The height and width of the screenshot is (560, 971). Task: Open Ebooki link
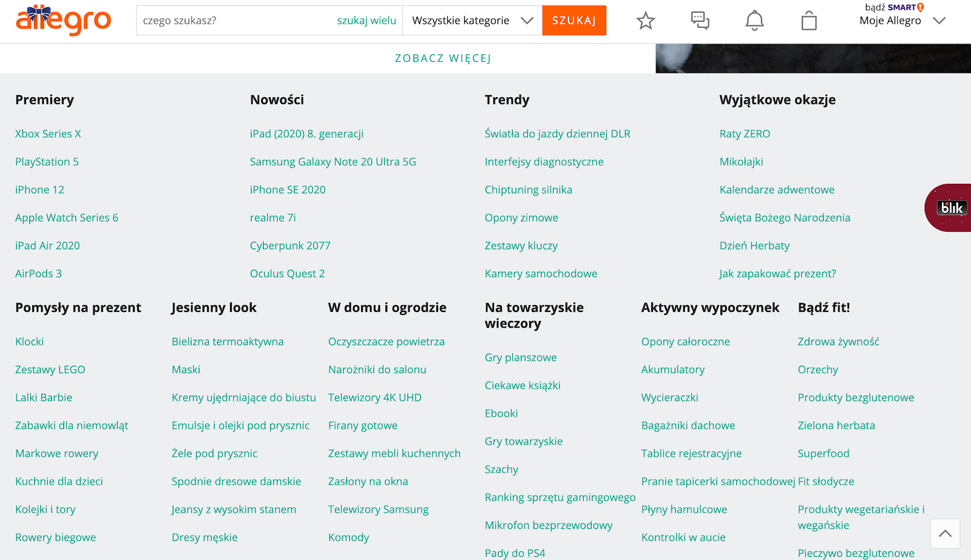click(x=501, y=413)
